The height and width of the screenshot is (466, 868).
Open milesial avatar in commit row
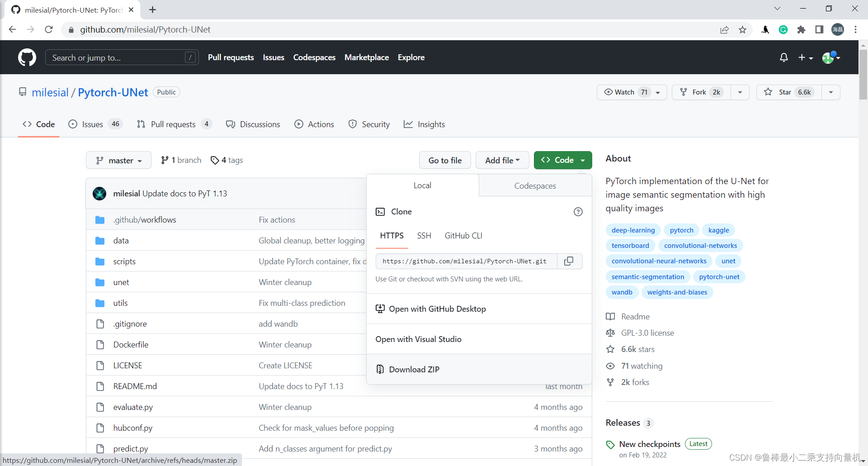pyautogui.click(x=99, y=194)
